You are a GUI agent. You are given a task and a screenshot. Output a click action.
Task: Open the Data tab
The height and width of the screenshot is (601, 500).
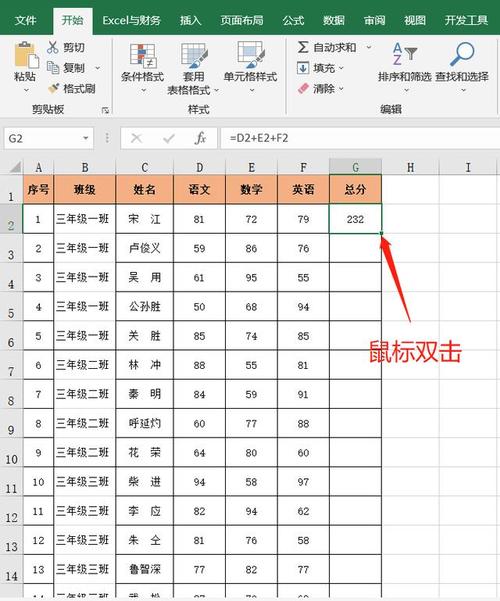(334, 20)
